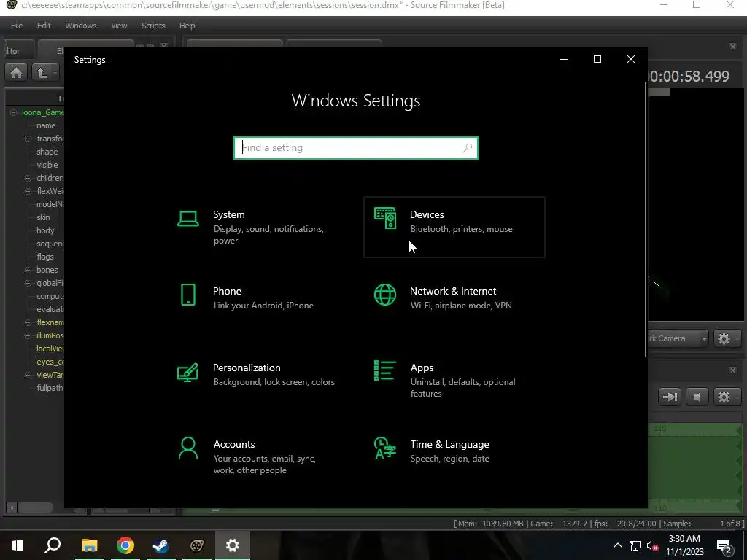This screenshot has width=747, height=560.
Task: Collapse the loona_Game tree node
Action: click(x=13, y=112)
